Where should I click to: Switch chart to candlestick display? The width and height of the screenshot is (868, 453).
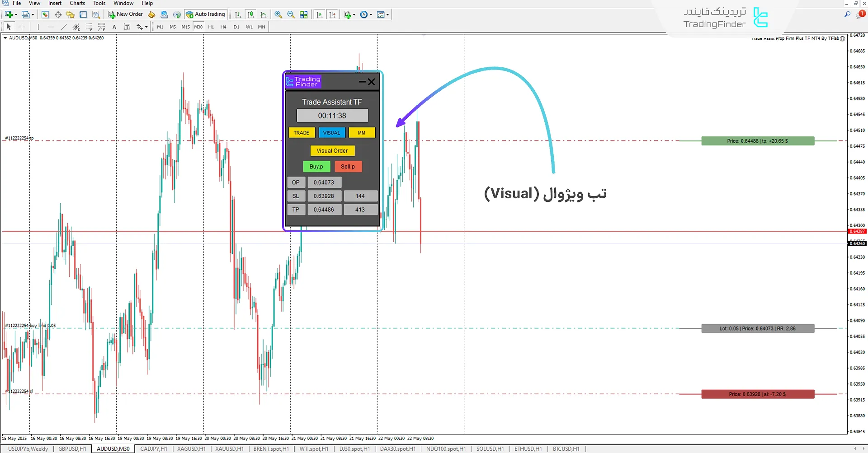pos(250,14)
